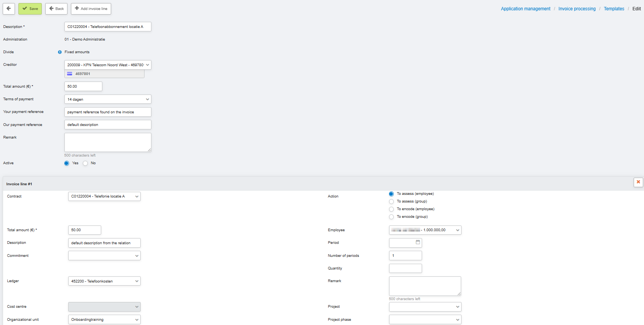Select To assess (group) action

tap(391, 202)
